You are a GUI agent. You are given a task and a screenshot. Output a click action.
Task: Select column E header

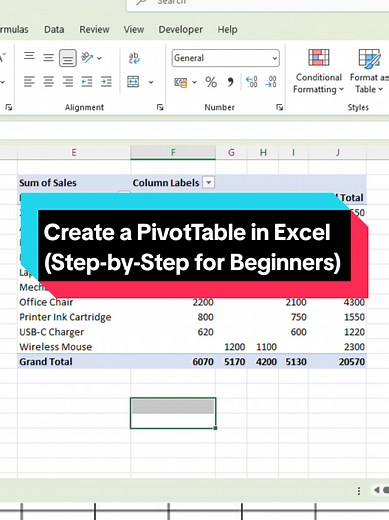pyautogui.click(x=74, y=153)
